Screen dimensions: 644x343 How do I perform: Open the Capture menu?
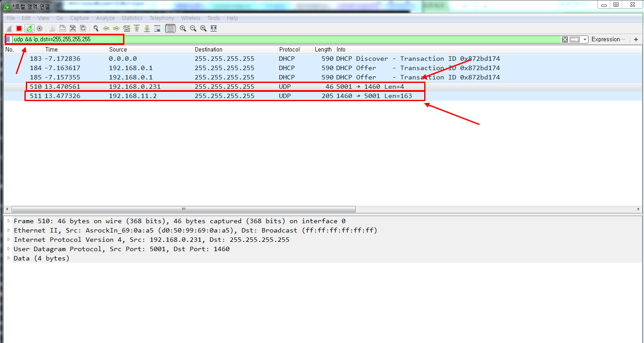(80, 18)
